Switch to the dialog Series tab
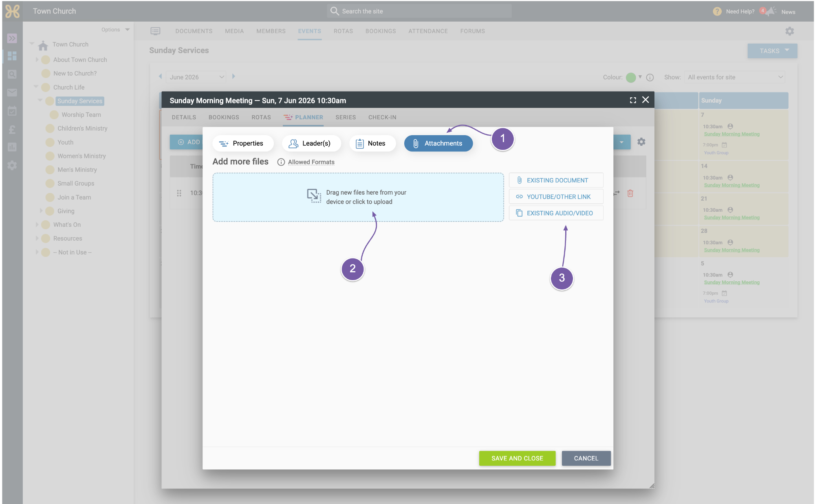Image resolution: width=815 pixels, height=504 pixels. pos(346,117)
